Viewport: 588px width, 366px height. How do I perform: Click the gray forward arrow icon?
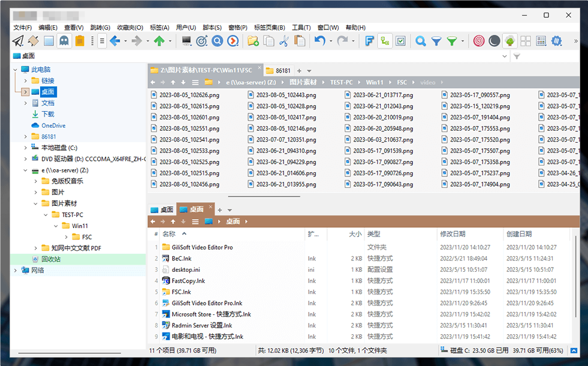[137, 41]
